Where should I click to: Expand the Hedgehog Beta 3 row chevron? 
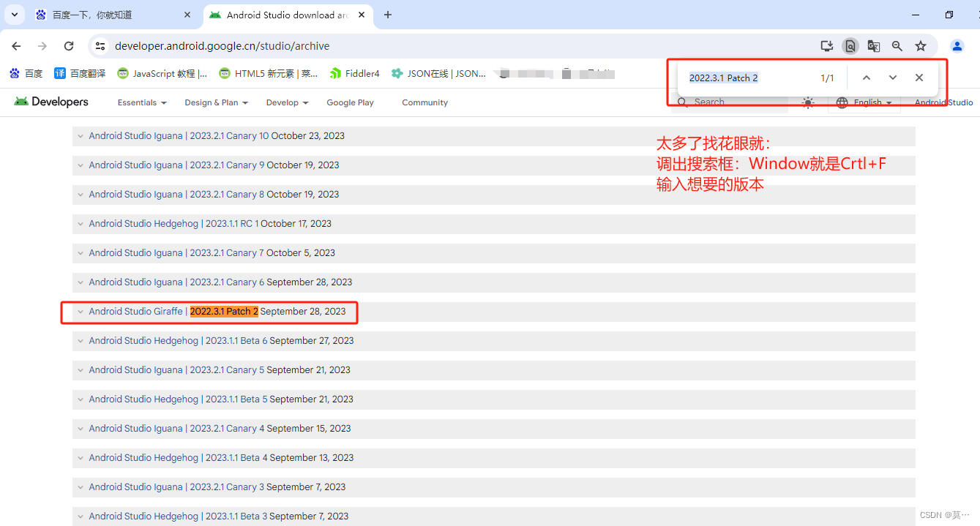pyautogui.click(x=81, y=516)
